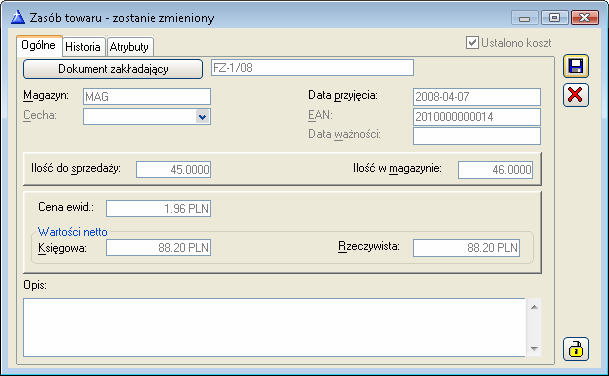Select the Ogólne tab

tap(38, 45)
